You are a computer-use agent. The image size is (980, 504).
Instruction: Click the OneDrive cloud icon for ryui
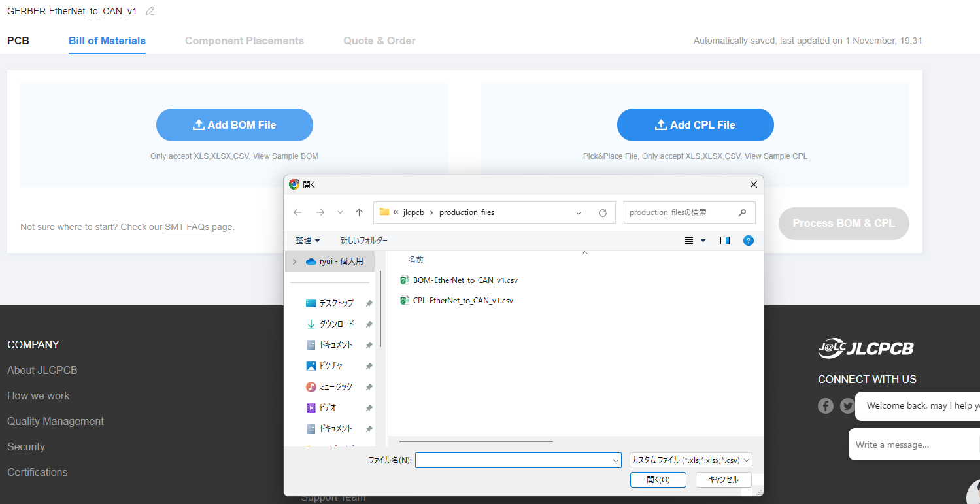click(x=311, y=261)
